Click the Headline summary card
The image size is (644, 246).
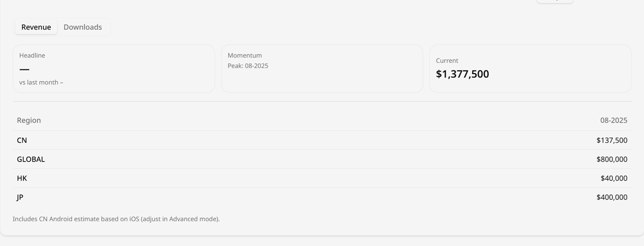point(114,68)
